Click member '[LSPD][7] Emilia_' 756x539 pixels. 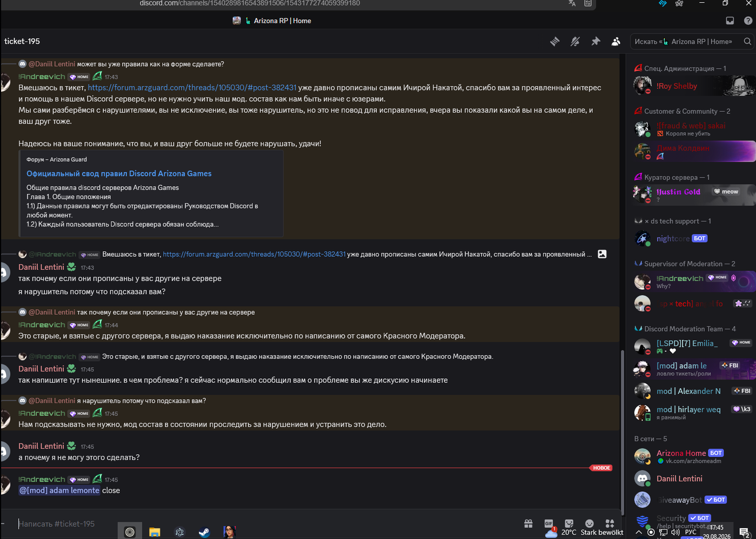pos(694,346)
